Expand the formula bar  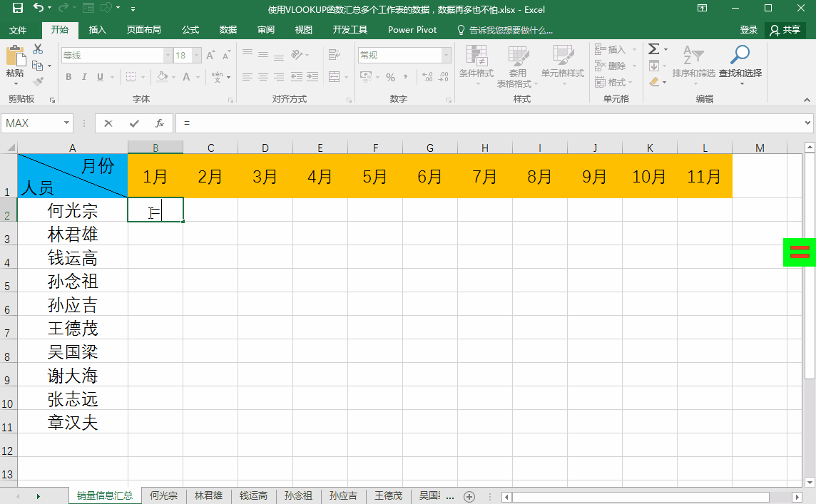pyautogui.click(x=807, y=123)
